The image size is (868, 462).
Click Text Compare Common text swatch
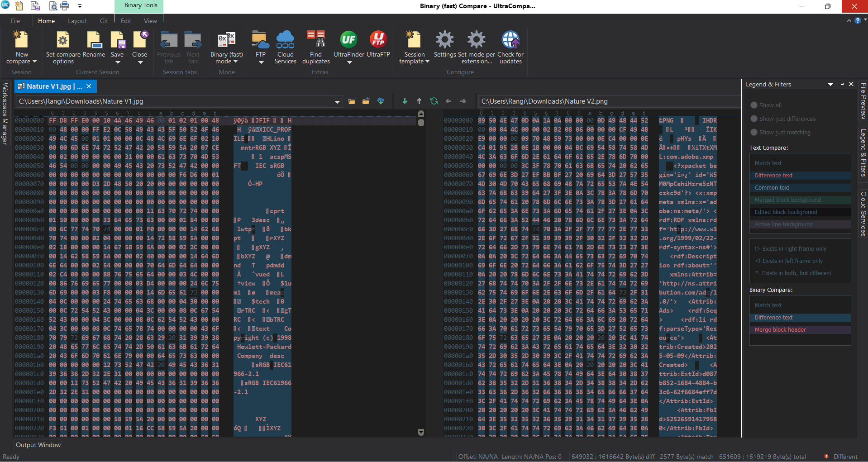pos(800,187)
